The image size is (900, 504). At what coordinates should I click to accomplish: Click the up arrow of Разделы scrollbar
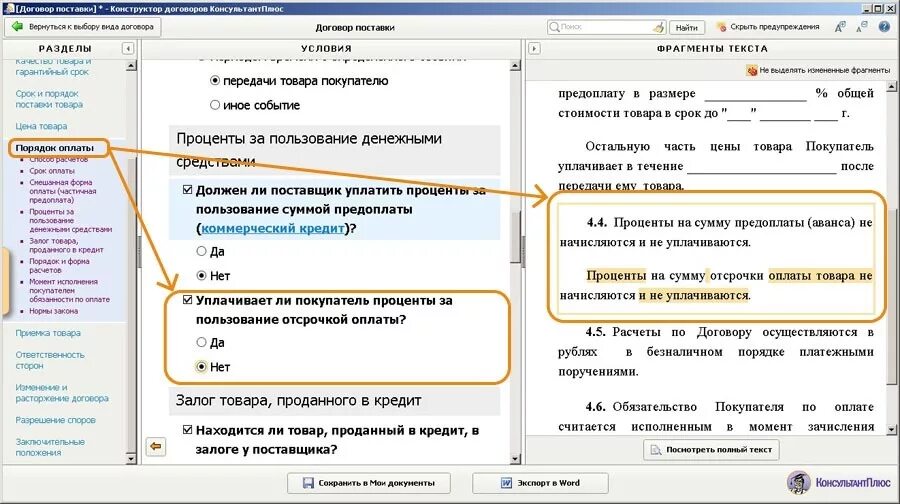pos(131,66)
